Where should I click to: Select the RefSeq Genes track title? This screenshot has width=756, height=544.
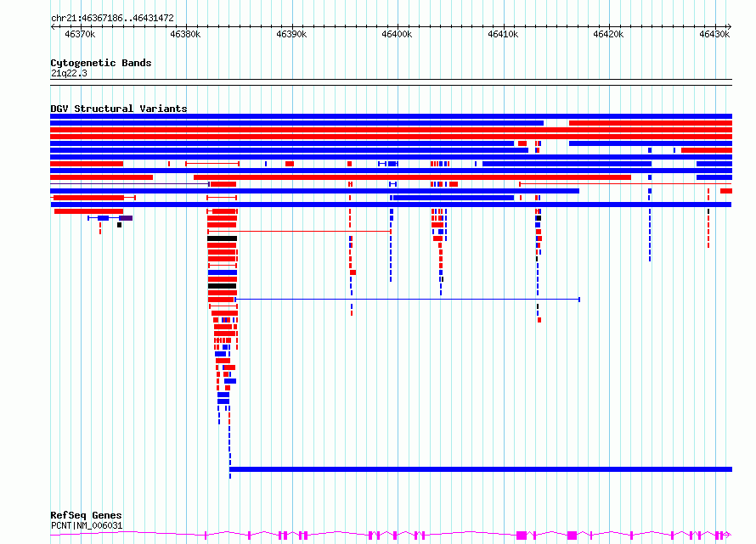pos(86,515)
